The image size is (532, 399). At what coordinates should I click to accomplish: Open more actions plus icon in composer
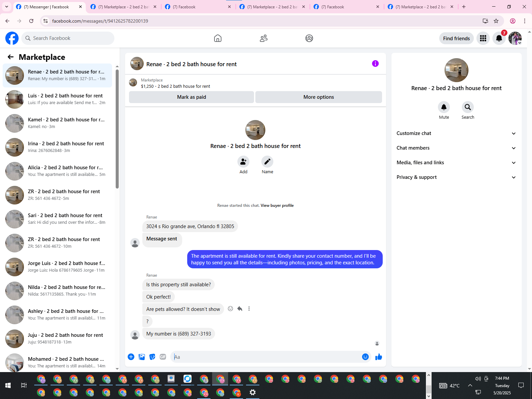click(x=131, y=357)
